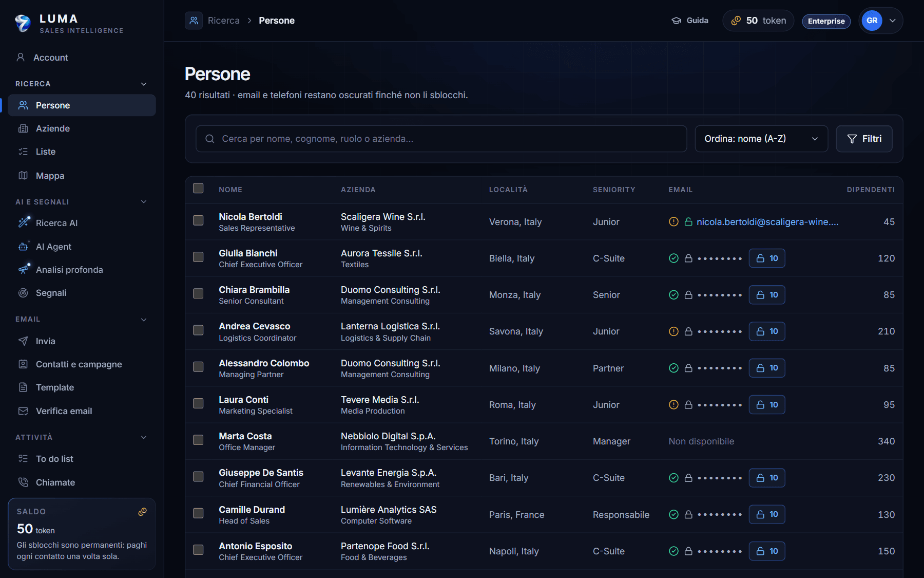
Task: Collapse the AI e Segnali section
Action: click(144, 202)
